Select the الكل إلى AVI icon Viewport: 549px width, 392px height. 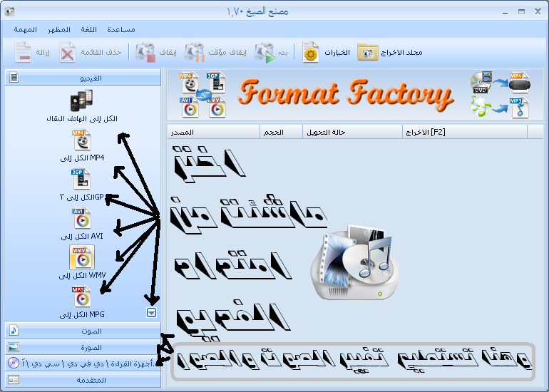81,219
